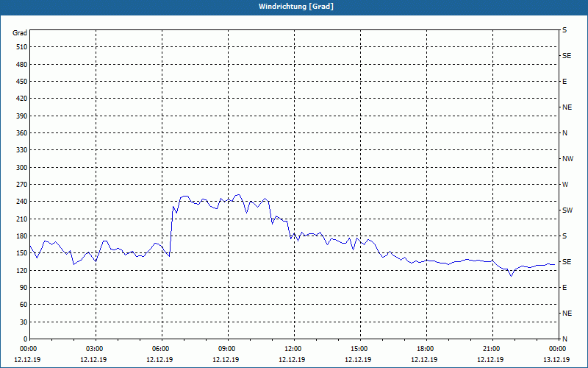Click the 90 degree axis label
The image size is (588, 368).
[24, 288]
